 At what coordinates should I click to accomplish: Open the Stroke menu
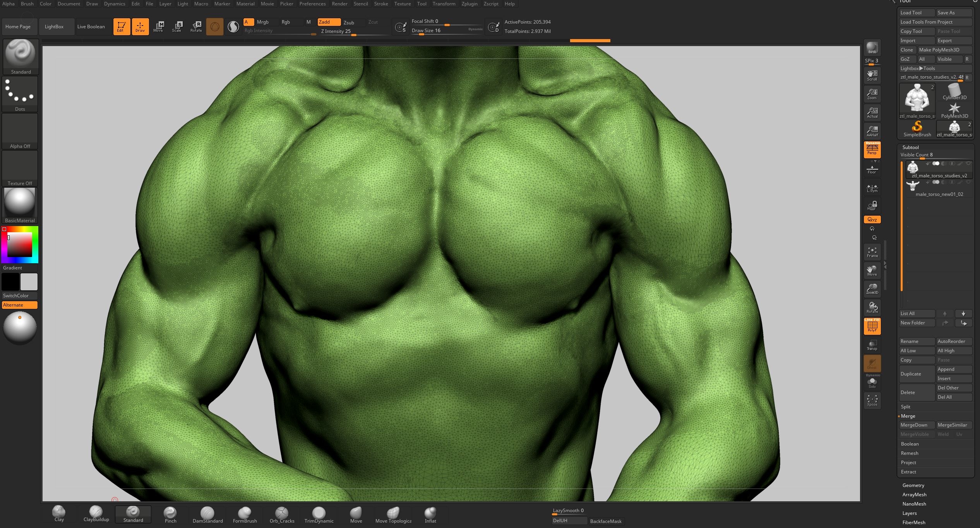[x=381, y=4]
